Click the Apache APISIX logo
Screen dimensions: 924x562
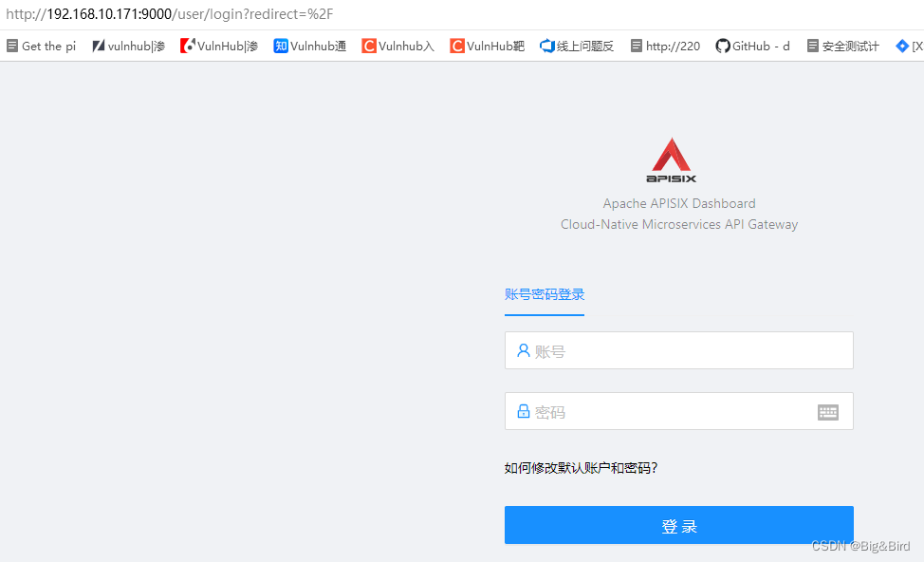point(672,159)
